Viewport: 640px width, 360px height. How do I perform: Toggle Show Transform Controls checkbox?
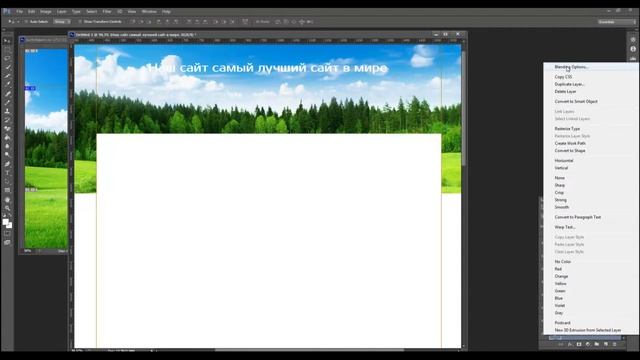tap(80, 22)
